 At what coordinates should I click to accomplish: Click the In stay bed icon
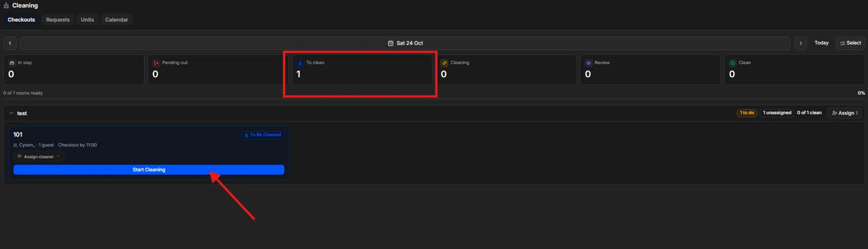12,63
